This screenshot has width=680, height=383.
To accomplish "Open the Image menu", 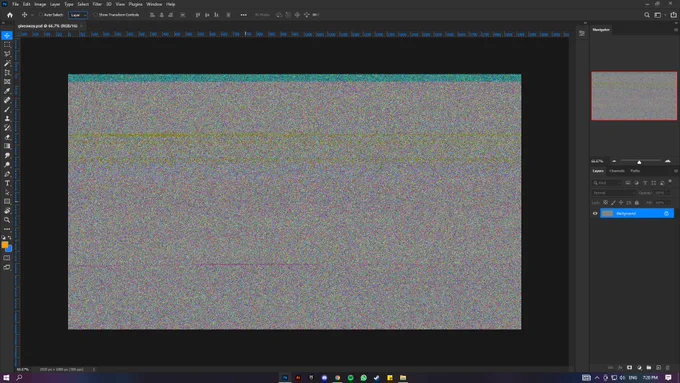I will point(40,4).
